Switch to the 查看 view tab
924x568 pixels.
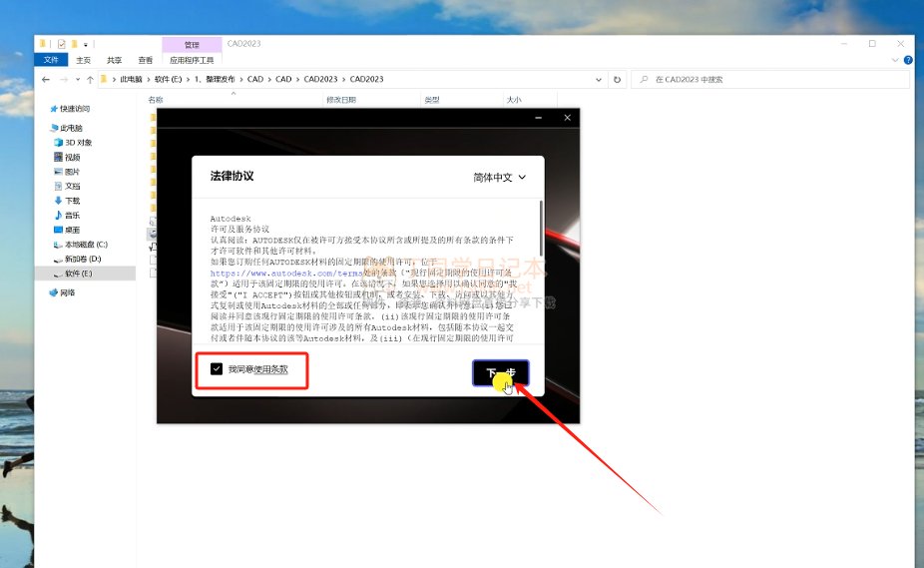(x=146, y=60)
